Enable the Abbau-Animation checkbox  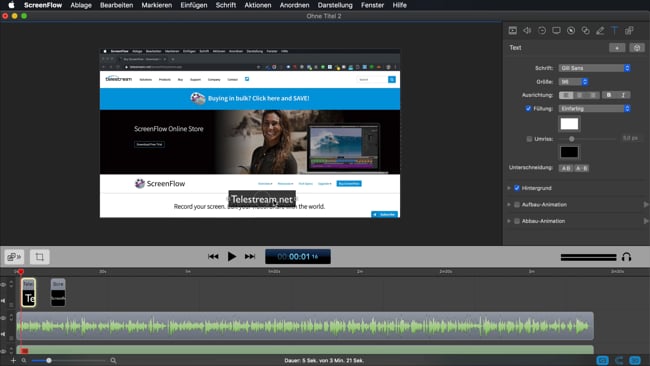tap(517, 221)
